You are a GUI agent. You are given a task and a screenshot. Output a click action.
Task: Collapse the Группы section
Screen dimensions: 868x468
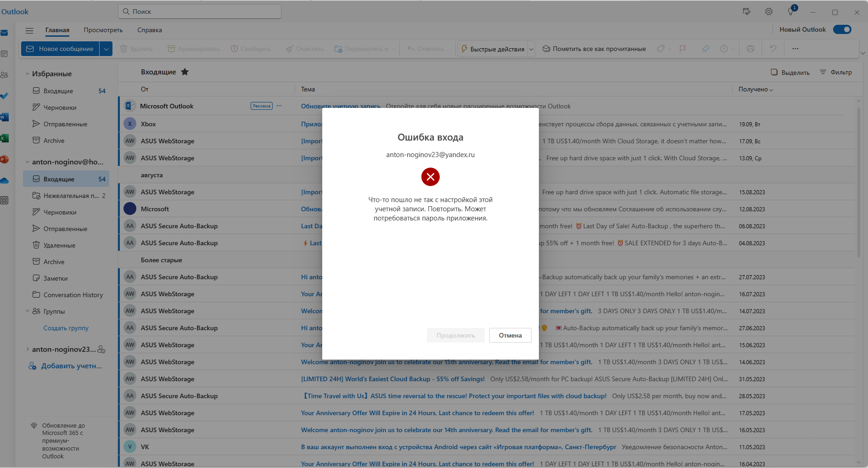click(28, 311)
